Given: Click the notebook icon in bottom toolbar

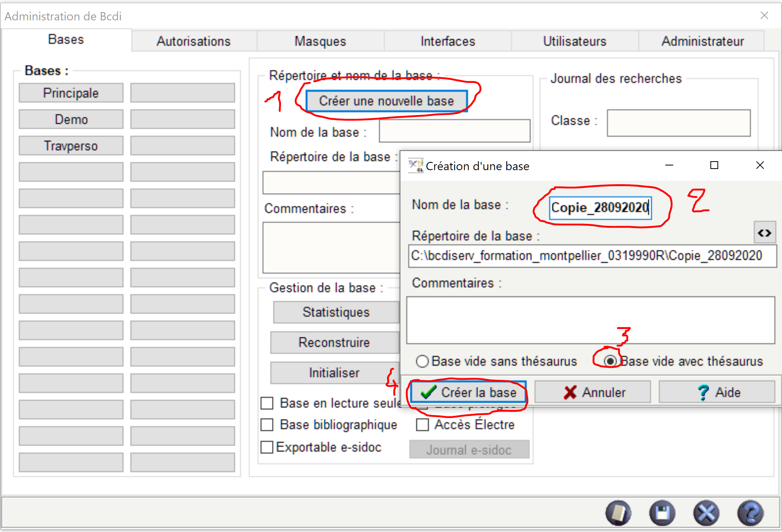Looking at the screenshot, I should [x=618, y=513].
